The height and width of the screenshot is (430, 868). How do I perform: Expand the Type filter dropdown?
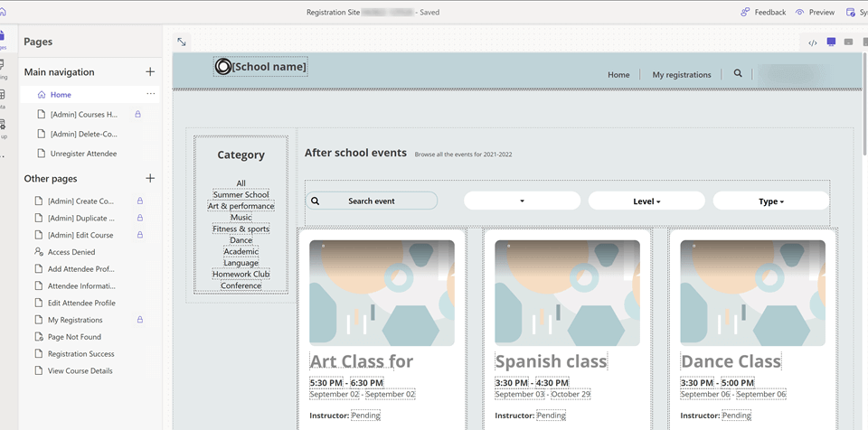click(770, 201)
